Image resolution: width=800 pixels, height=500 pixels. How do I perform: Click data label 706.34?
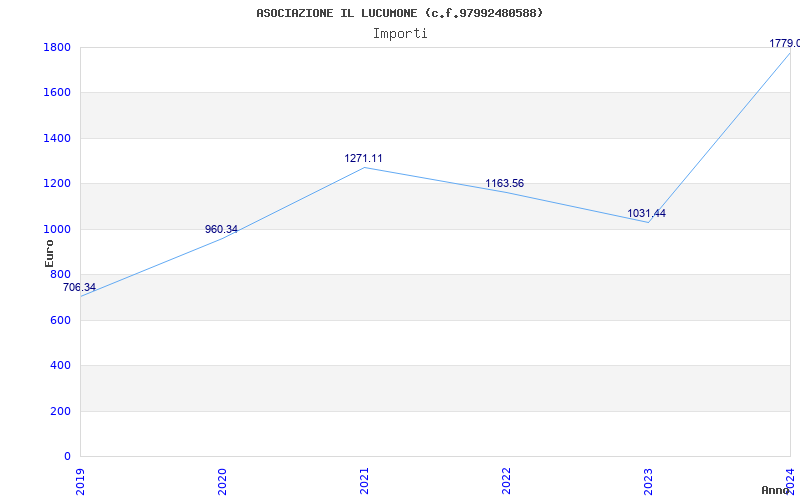[x=79, y=287]
